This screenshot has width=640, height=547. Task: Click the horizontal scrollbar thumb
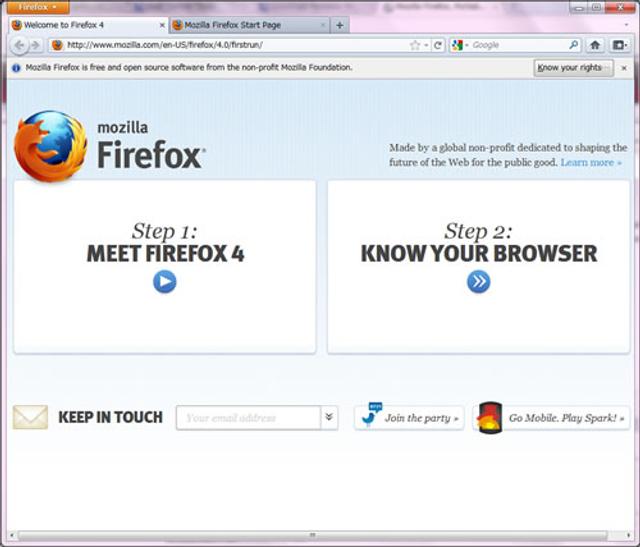(x=312, y=535)
